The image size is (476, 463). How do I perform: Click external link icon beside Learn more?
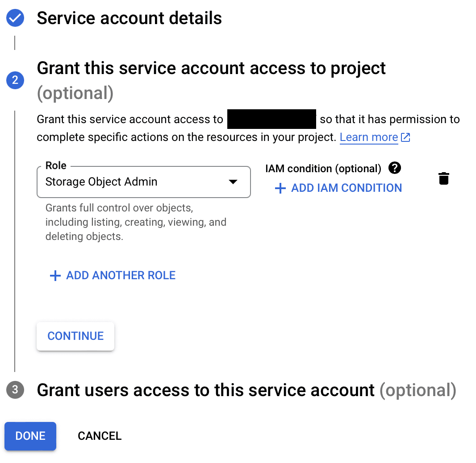click(405, 137)
